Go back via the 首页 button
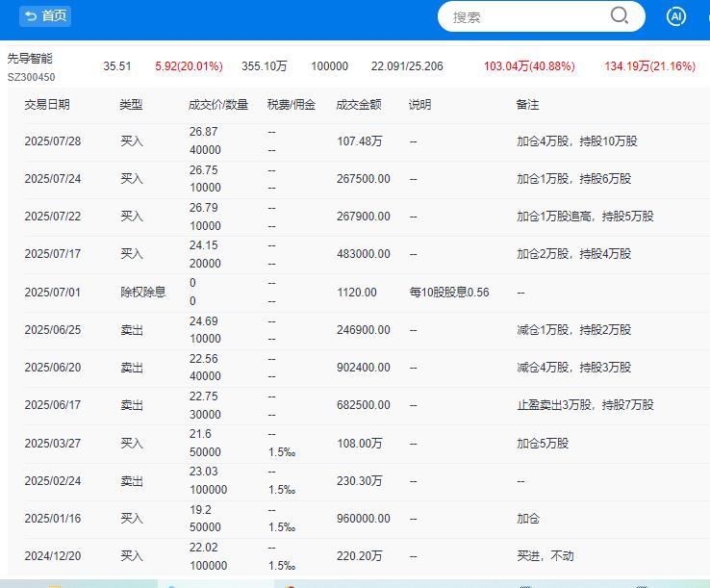 pos(45,16)
